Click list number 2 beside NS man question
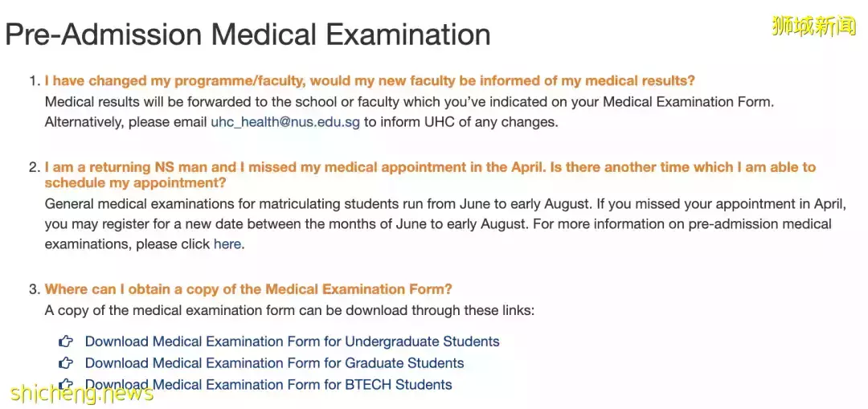Screen dimensions: 868x409 (34, 167)
